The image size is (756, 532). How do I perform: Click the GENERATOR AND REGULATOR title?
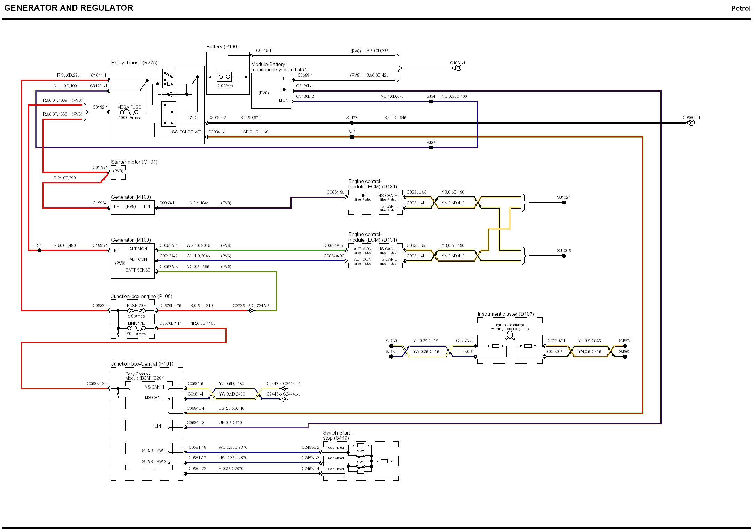pos(69,8)
